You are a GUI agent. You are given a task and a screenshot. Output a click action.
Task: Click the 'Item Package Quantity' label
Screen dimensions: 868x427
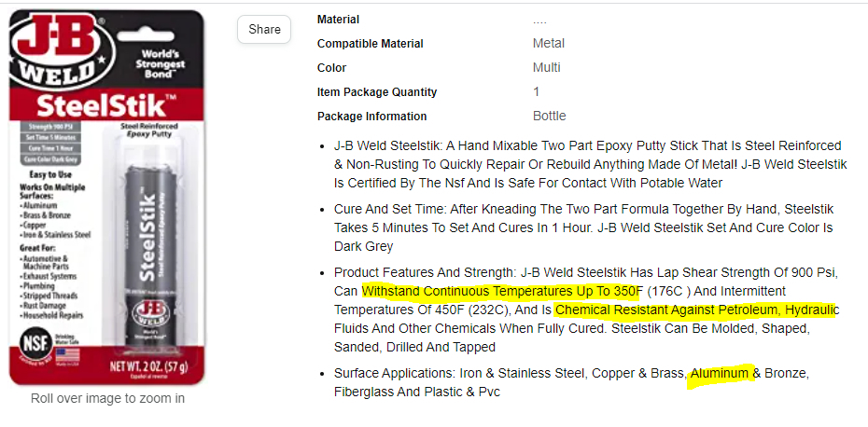click(377, 92)
